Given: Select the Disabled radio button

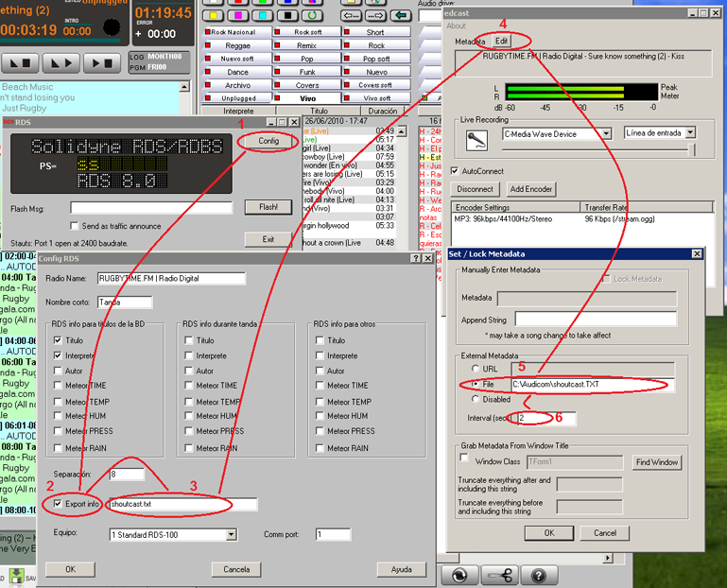Looking at the screenshot, I should 476,399.
